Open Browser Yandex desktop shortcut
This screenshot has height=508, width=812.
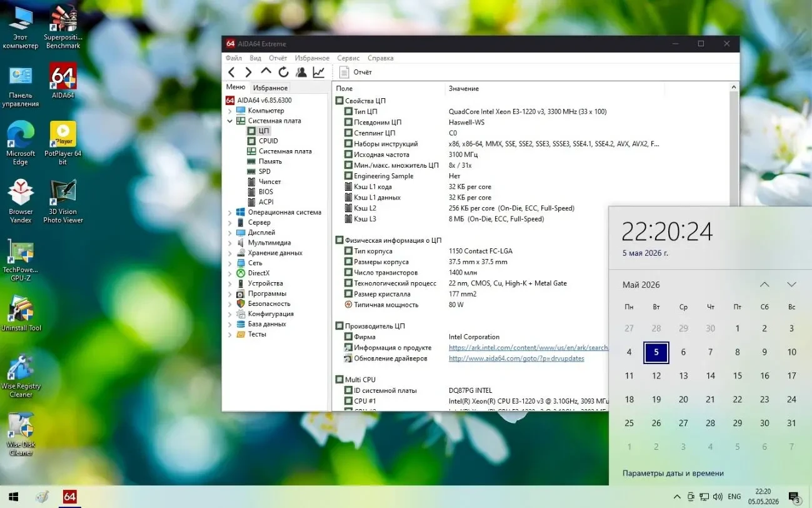pos(21,201)
